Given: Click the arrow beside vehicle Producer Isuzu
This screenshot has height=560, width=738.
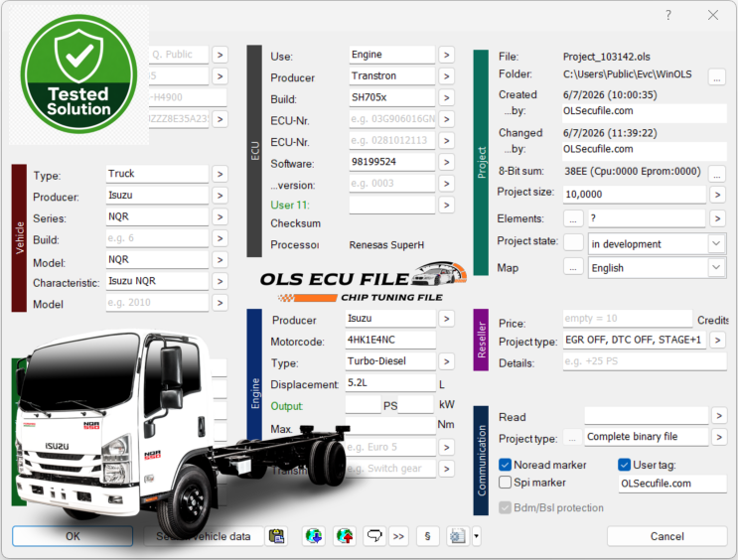Looking at the screenshot, I should 220,196.
